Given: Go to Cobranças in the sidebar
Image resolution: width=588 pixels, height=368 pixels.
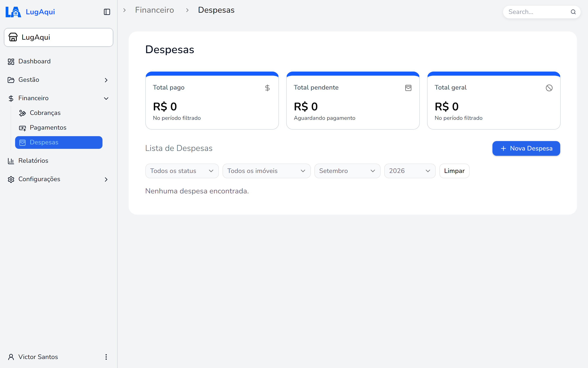Looking at the screenshot, I should (59, 113).
